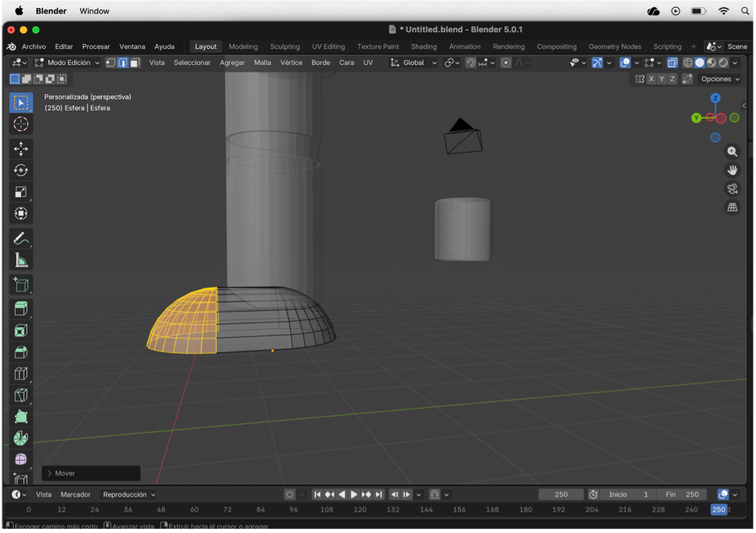Viewport: 756px width, 533px height.
Task: Switch to vertex select mode
Action: 111,62
